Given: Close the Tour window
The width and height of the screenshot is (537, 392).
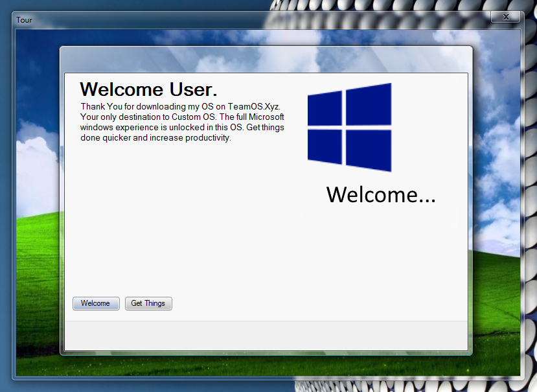Looking at the screenshot, I should click(x=506, y=17).
